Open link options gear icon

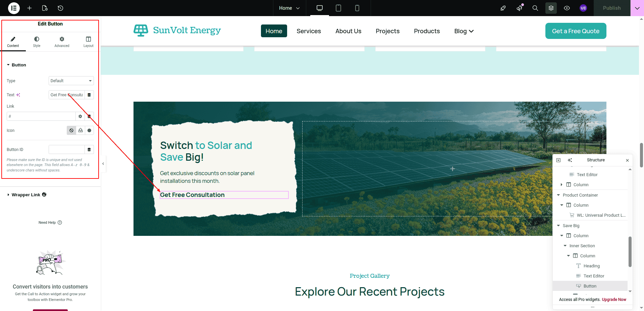click(x=80, y=116)
